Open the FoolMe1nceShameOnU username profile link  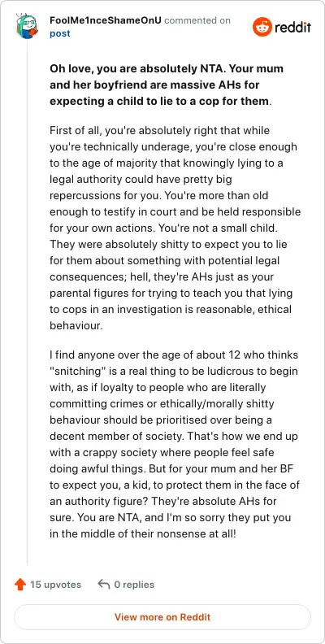click(106, 20)
